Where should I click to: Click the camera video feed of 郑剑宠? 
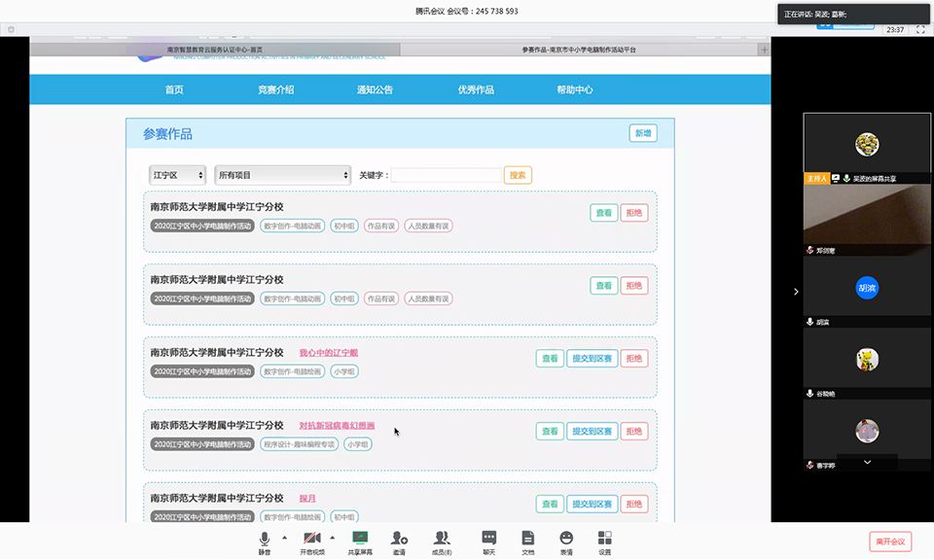coord(867,214)
